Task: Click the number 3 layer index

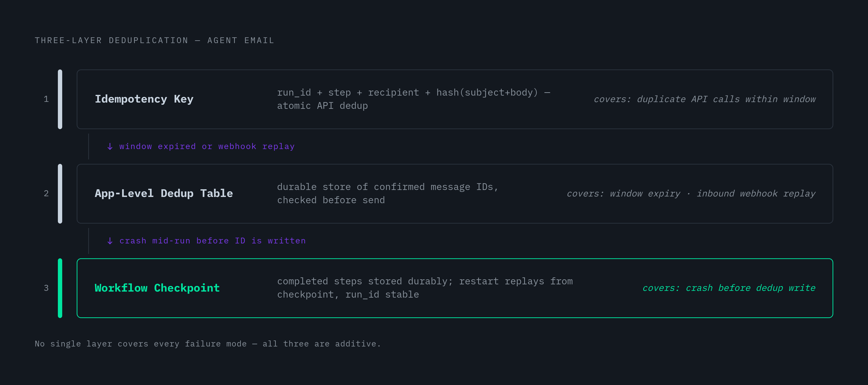Action: pyautogui.click(x=46, y=288)
